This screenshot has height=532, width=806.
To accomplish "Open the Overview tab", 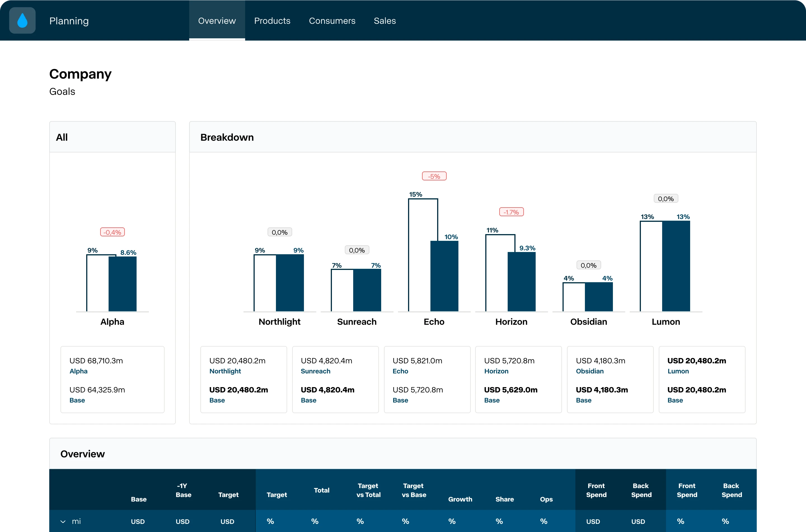I will click(217, 21).
